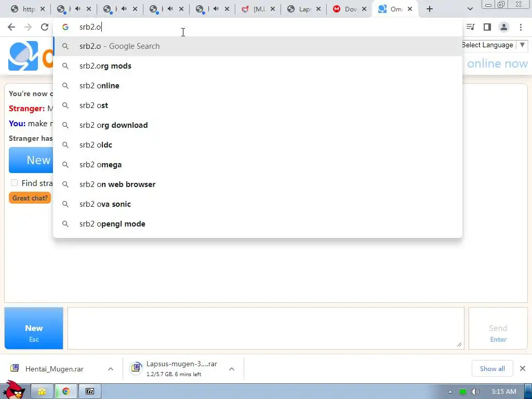
Task: Click the Omegle logo icon
Action: tap(23, 56)
